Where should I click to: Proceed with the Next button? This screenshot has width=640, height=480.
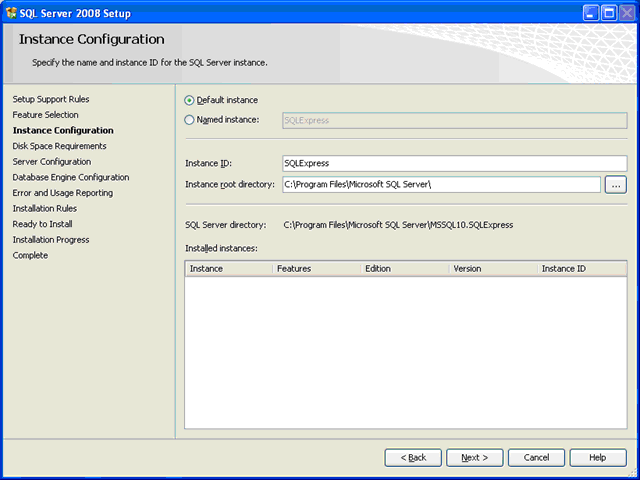(x=474, y=458)
